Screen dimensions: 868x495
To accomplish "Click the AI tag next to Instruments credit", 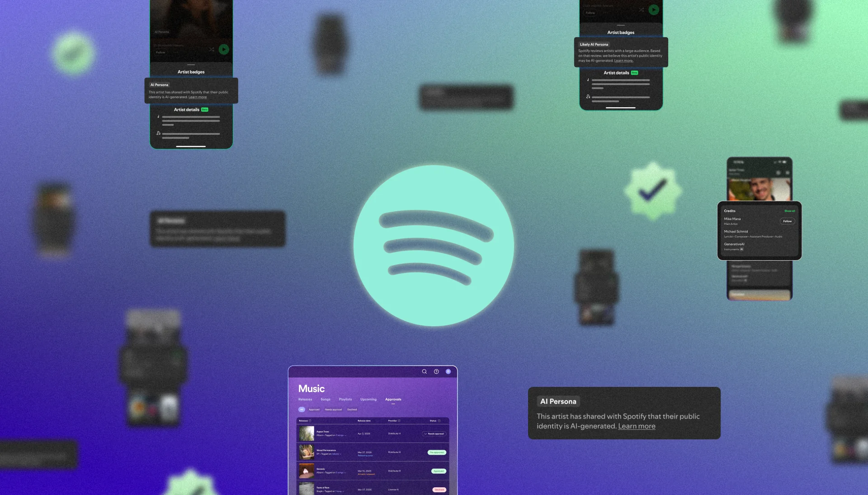I will [x=741, y=249].
